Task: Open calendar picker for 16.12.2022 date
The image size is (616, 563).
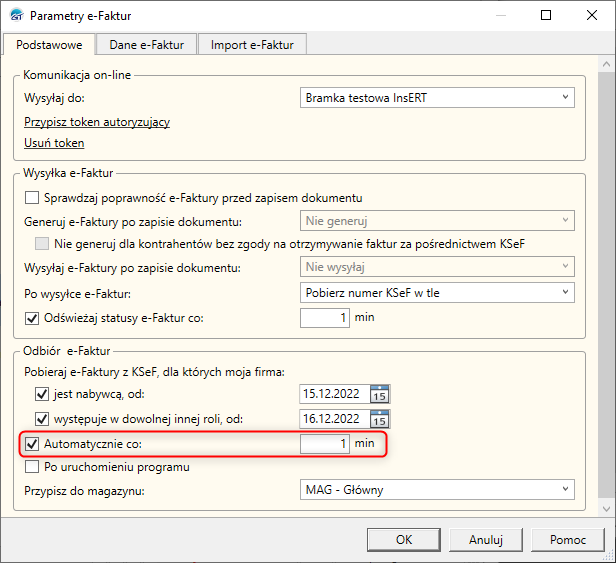Action: click(379, 419)
